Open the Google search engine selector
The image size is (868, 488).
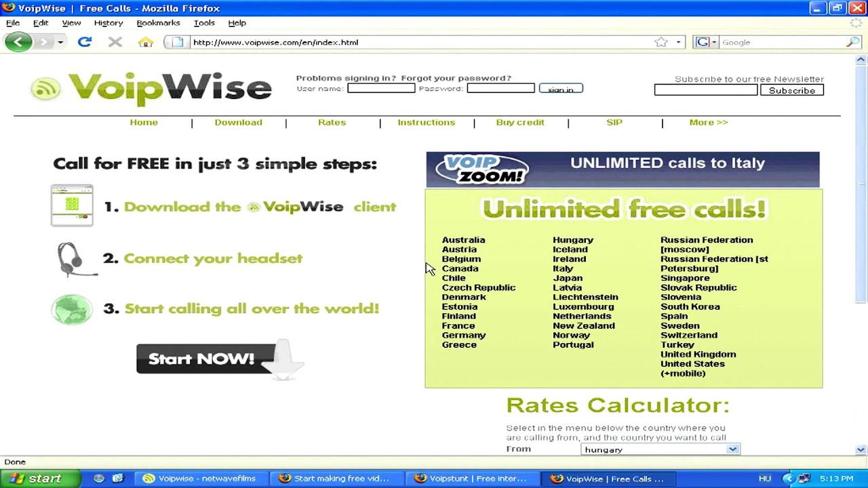click(x=705, y=42)
